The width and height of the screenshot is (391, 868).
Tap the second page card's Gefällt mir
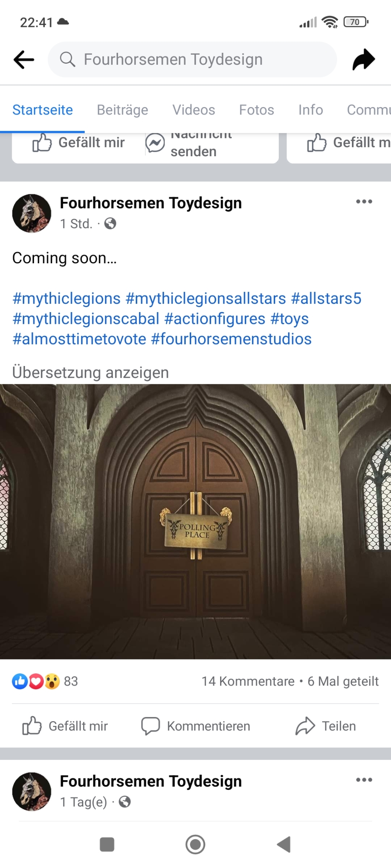tap(348, 143)
